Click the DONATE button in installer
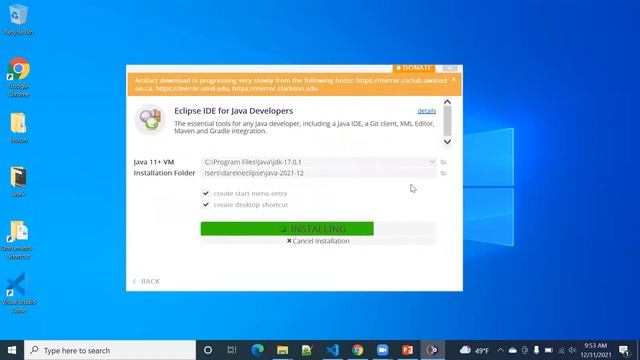 [413, 68]
